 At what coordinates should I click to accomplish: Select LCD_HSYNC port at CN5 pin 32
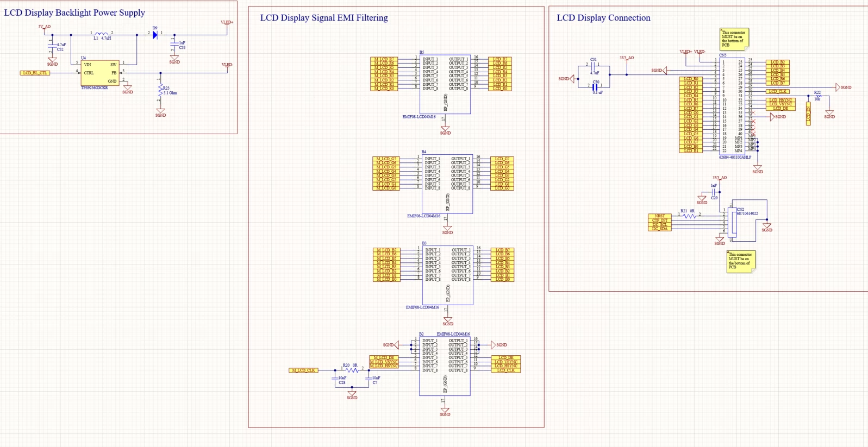point(781,100)
